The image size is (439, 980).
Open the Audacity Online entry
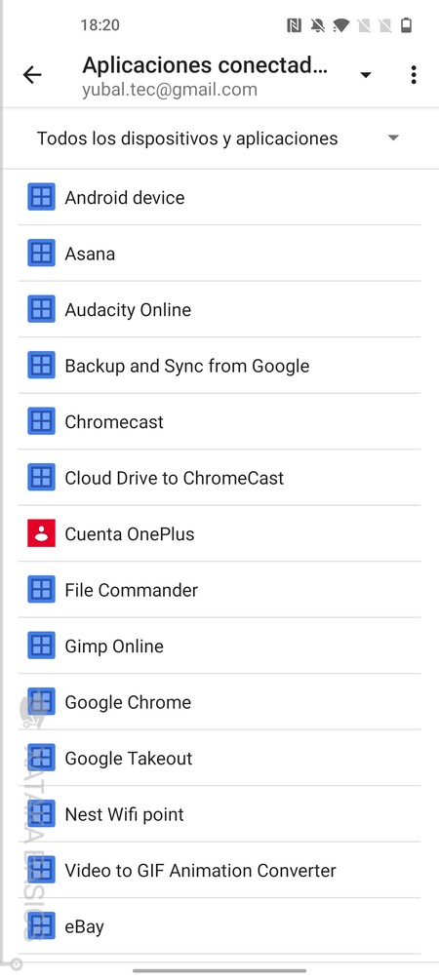point(219,309)
